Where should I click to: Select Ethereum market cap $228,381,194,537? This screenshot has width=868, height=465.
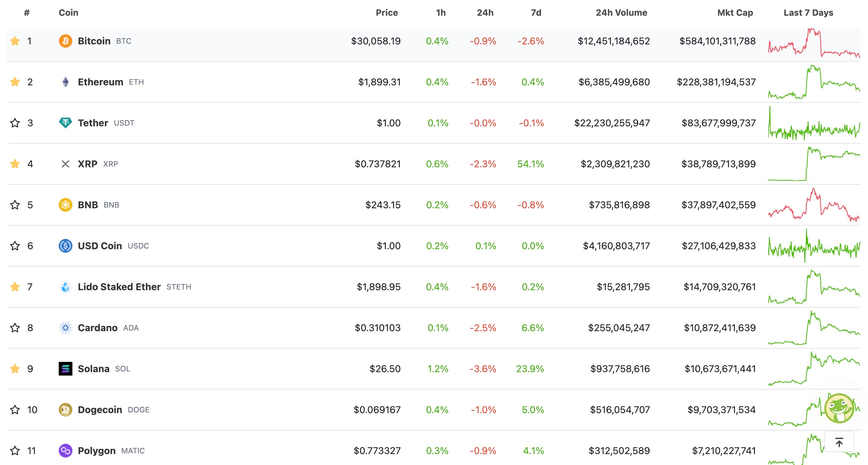click(x=716, y=82)
